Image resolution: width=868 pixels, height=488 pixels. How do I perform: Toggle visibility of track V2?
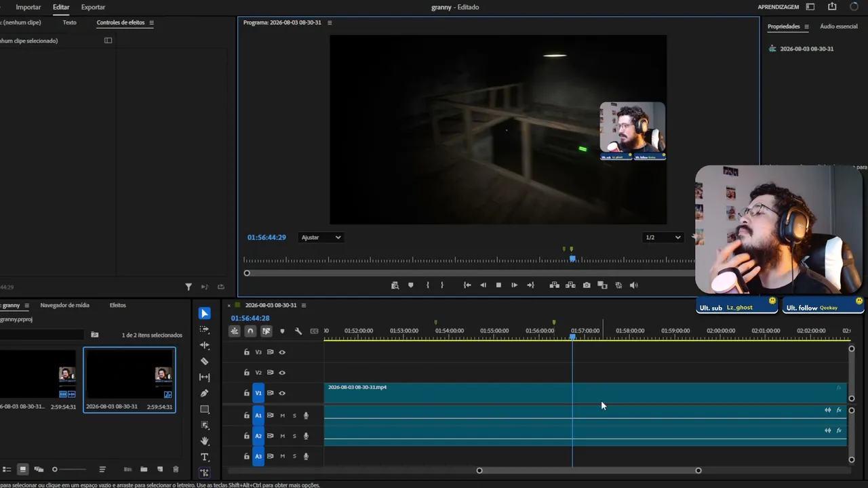point(282,373)
